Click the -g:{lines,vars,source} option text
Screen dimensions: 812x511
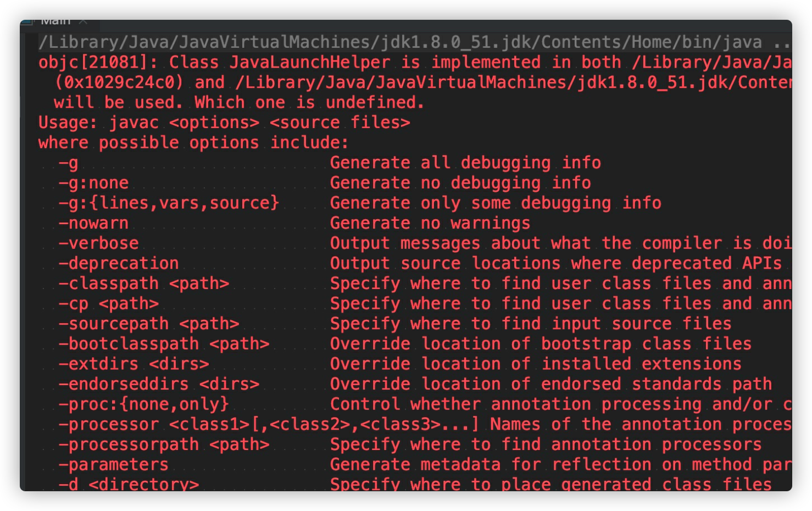pyautogui.click(x=169, y=203)
